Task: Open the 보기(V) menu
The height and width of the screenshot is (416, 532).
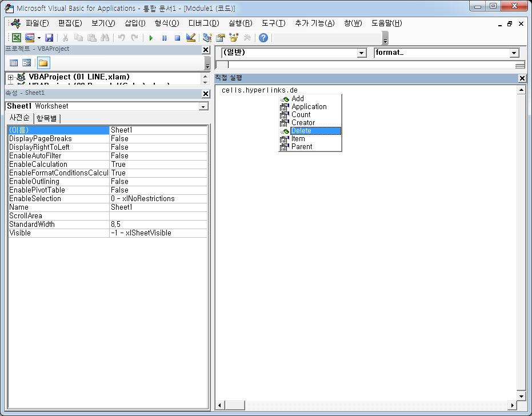Action: 103,23
